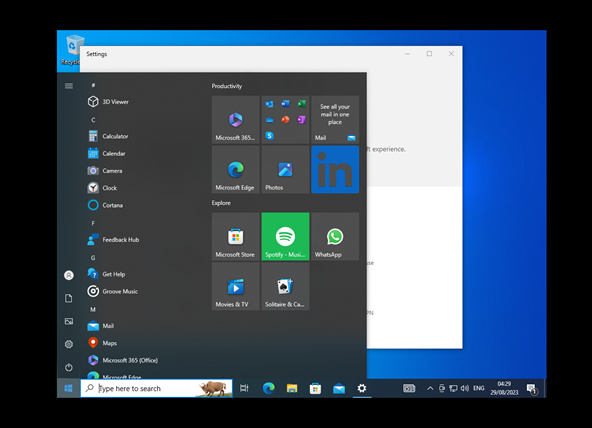Open the Photos tile
Screen dimensions: 592x428
coord(285,169)
